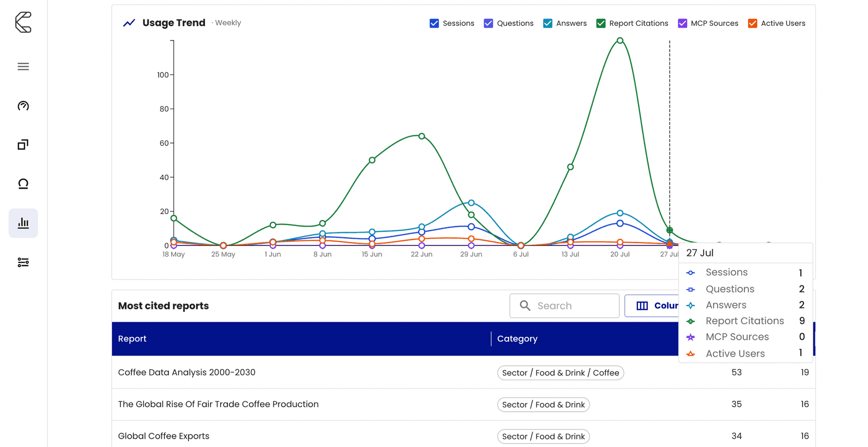Click the Usage Trend line chart icon

pyautogui.click(x=129, y=23)
